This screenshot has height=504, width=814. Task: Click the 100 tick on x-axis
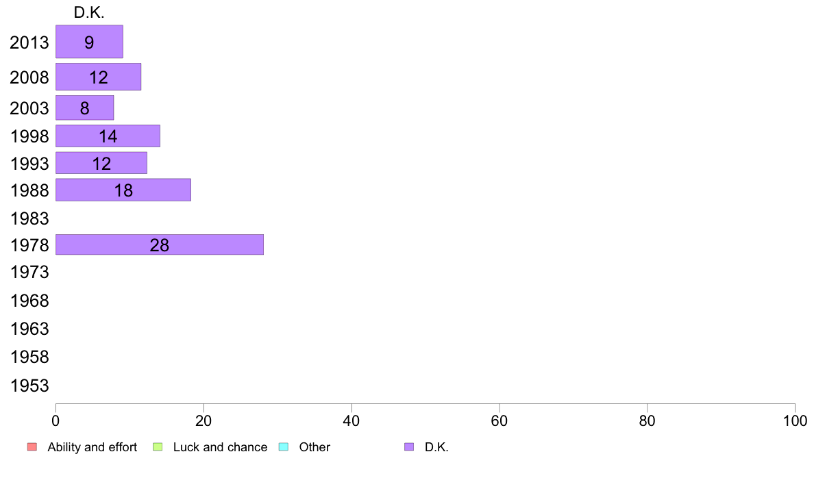[795, 420]
